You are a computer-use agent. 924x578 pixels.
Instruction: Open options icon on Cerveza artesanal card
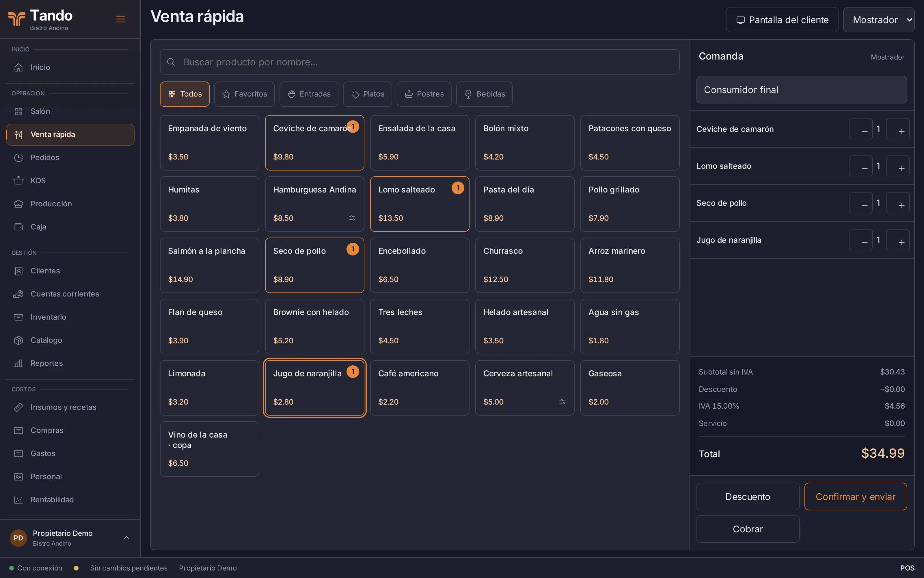click(x=562, y=402)
